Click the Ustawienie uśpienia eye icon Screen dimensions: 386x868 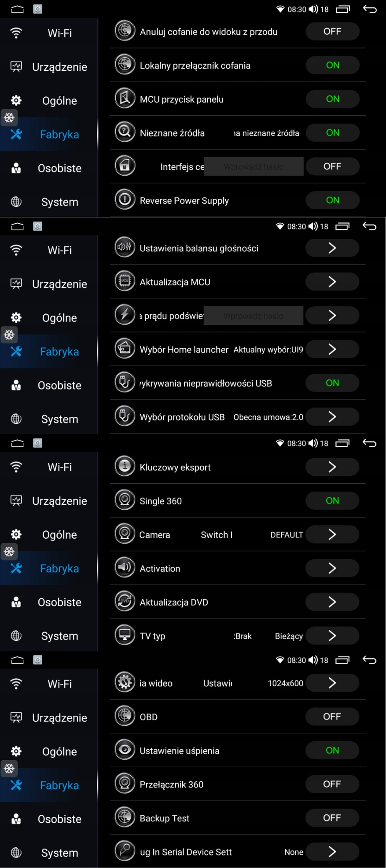pos(125,750)
